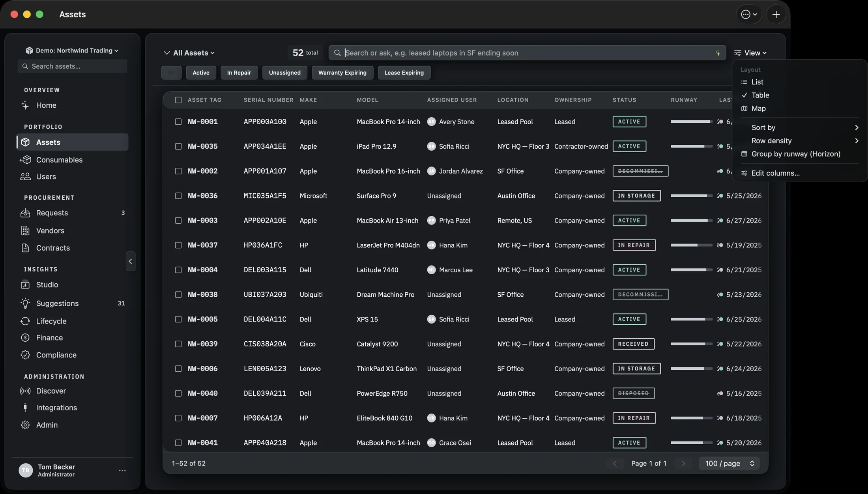The width and height of the screenshot is (868, 494).
Task: Open Consumables via its box icon
Action: click(25, 160)
